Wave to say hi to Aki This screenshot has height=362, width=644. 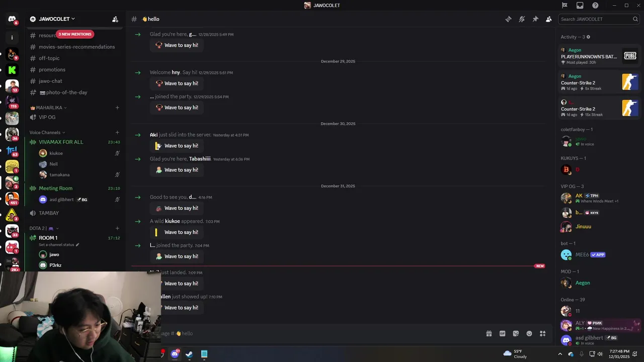[x=177, y=146]
